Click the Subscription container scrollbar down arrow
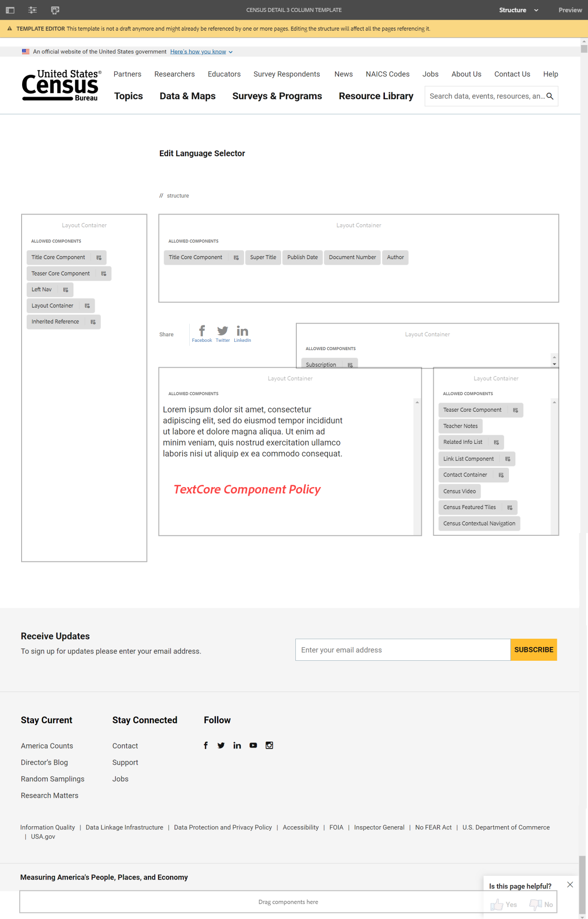 (554, 364)
